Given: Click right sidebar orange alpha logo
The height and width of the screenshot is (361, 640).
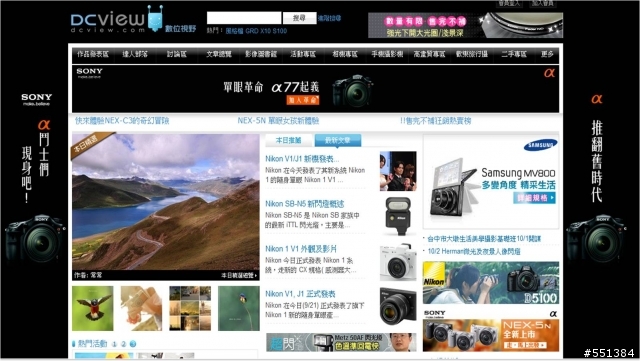Looking at the screenshot, I should point(596,99).
